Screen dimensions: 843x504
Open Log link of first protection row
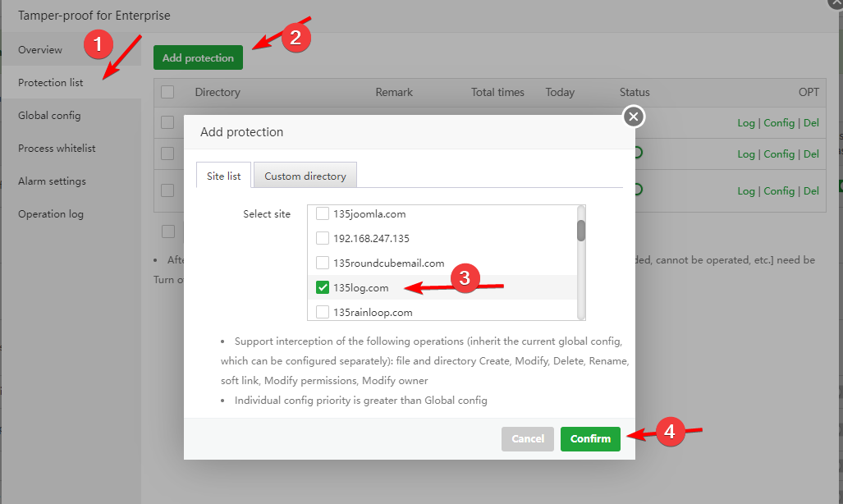745,123
